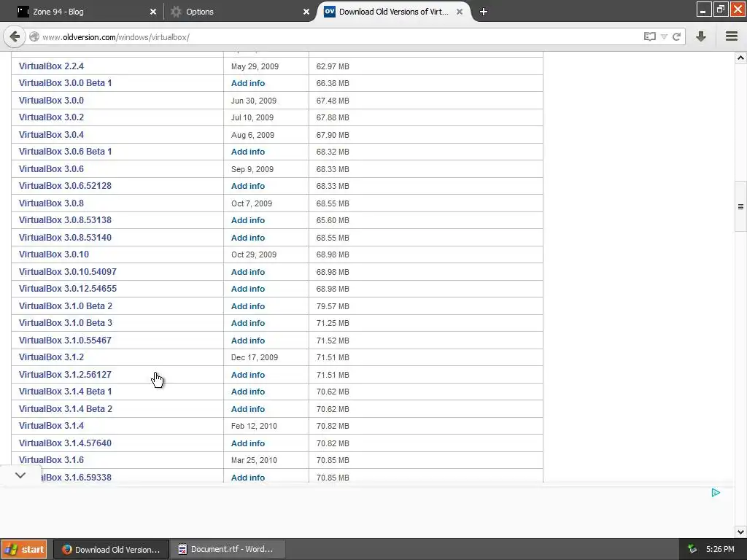Open the reader view icon in address bar
Screen dimensions: 747x560
(x=649, y=36)
